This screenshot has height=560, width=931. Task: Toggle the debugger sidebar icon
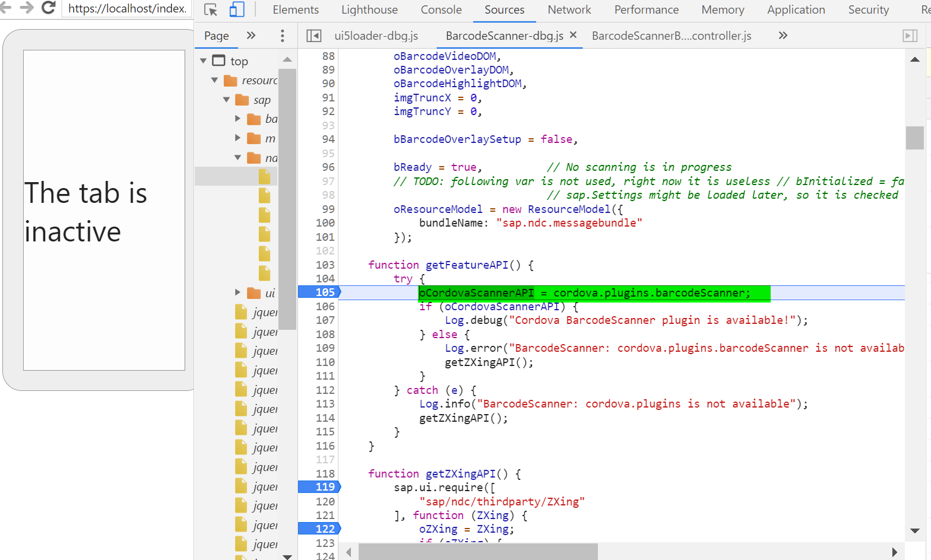[910, 36]
